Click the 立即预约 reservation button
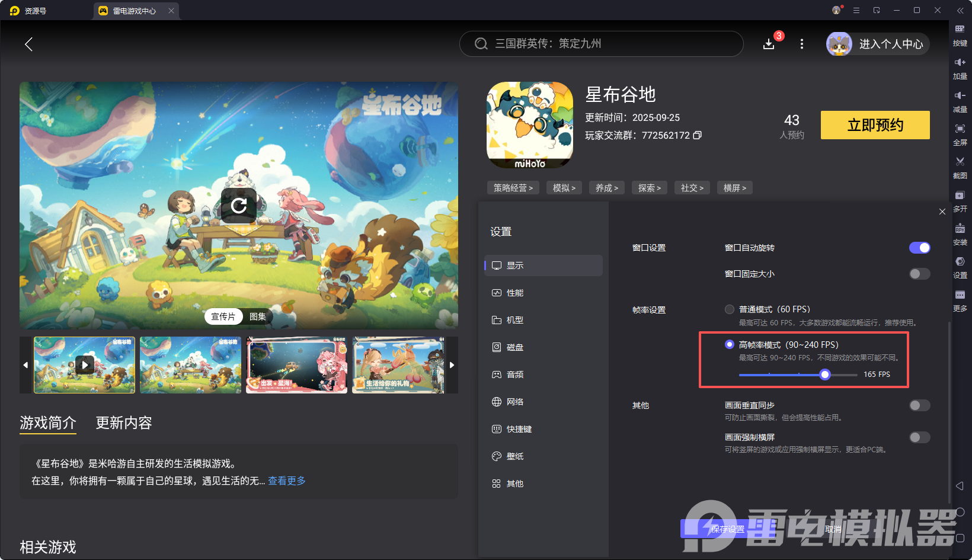Image resolution: width=972 pixels, height=560 pixels. coord(875,125)
